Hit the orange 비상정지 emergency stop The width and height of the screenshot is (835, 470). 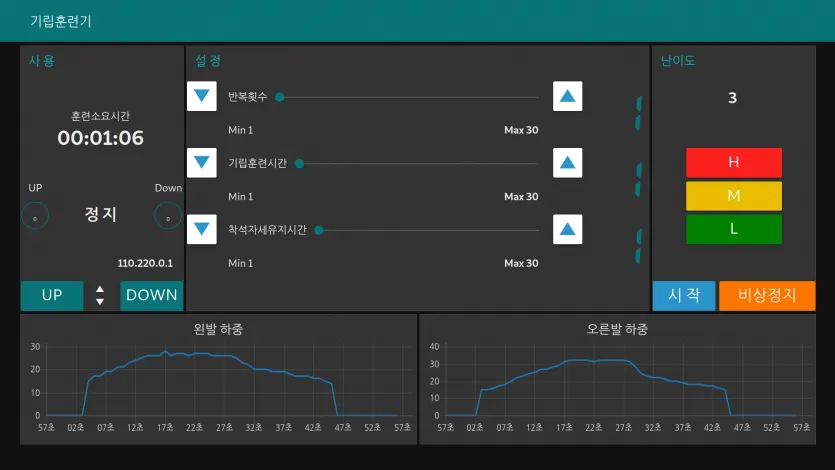(x=767, y=295)
